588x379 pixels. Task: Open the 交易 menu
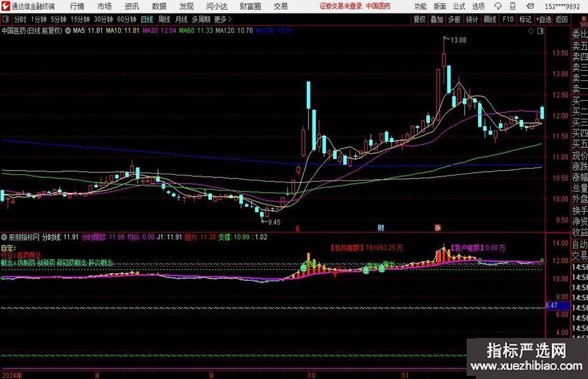coord(281,6)
